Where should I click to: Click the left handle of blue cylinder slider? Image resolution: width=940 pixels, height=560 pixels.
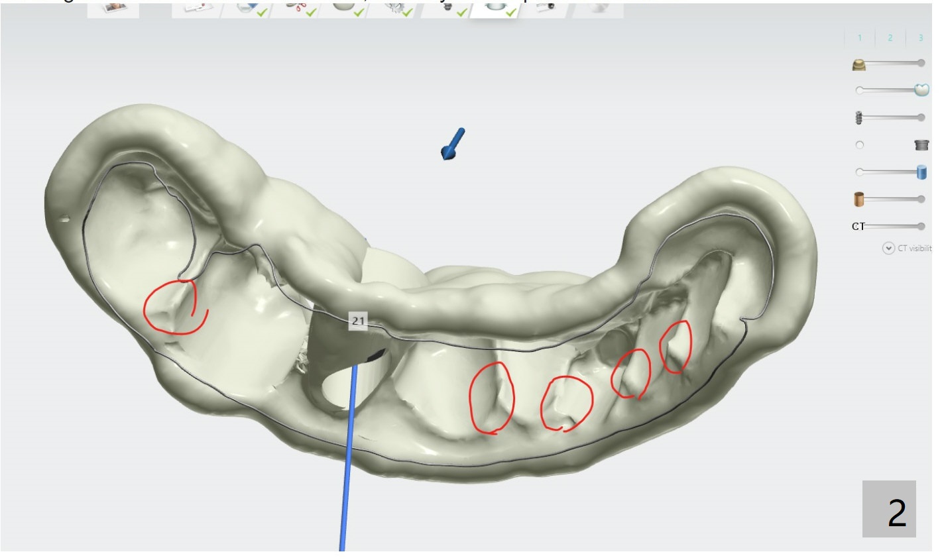[x=860, y=172]
